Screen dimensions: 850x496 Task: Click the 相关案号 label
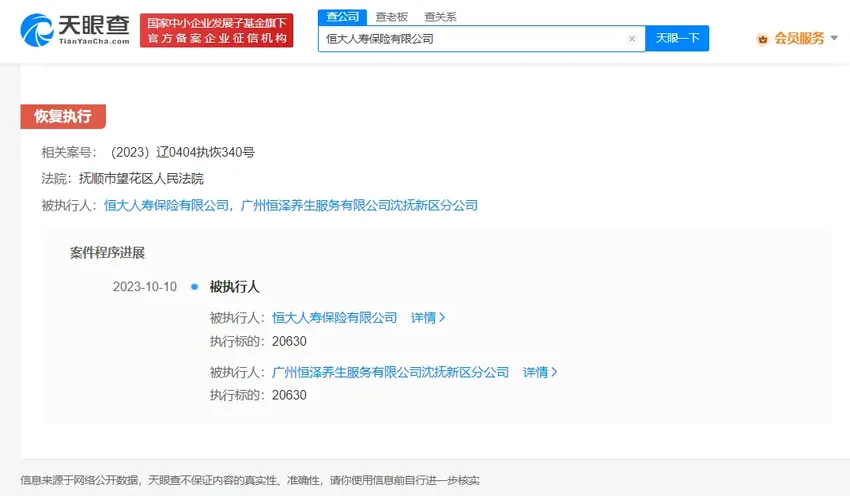point(69,152)
